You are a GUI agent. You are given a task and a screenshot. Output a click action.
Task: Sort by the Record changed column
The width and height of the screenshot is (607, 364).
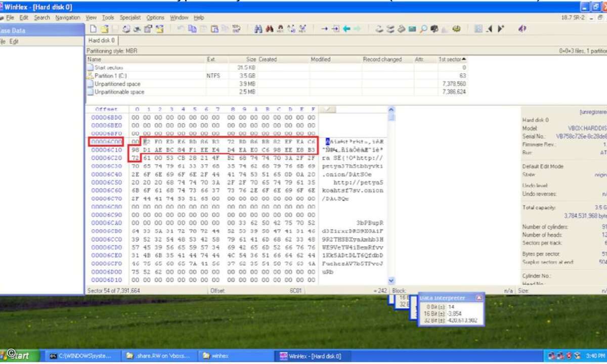[387, 59]
